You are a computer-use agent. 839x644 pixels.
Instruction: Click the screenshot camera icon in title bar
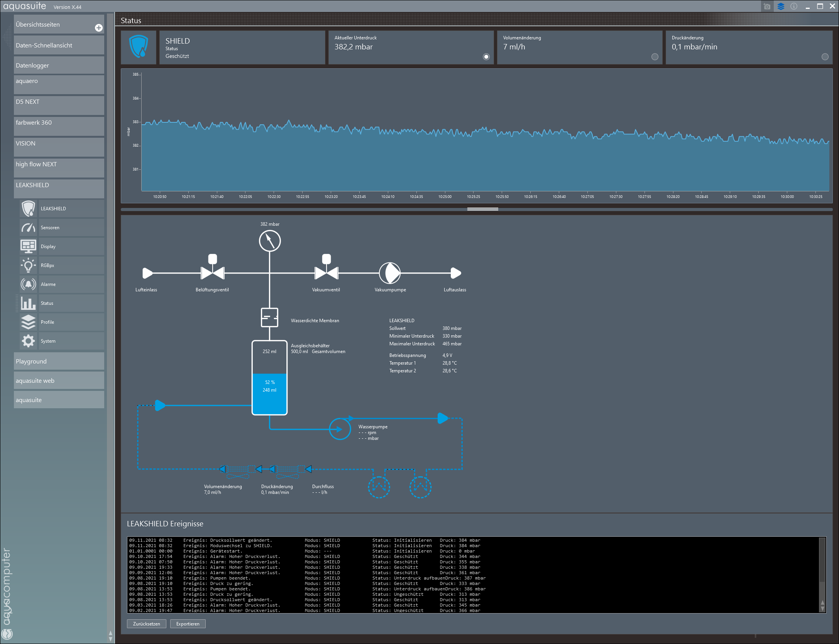(767, 7)
